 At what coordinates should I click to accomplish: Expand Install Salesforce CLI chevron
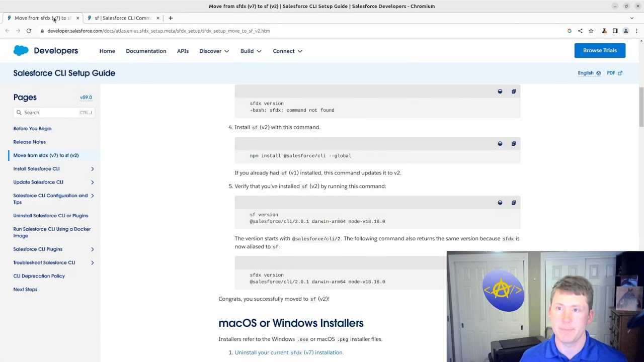click(93, 169)
